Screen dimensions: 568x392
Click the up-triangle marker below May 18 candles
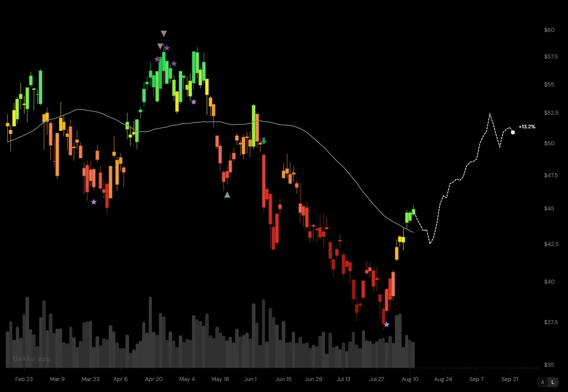pyautogui.click(x=227, y=195)
